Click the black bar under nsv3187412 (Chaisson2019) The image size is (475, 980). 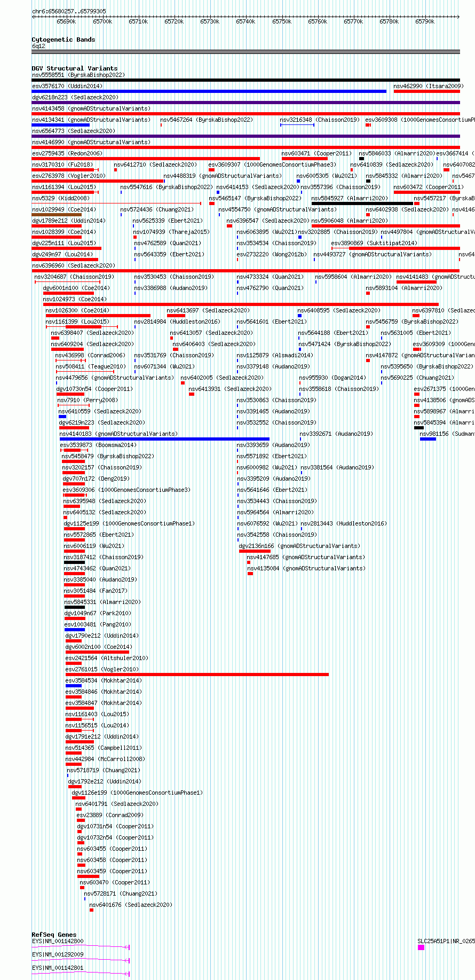(75, 562)
